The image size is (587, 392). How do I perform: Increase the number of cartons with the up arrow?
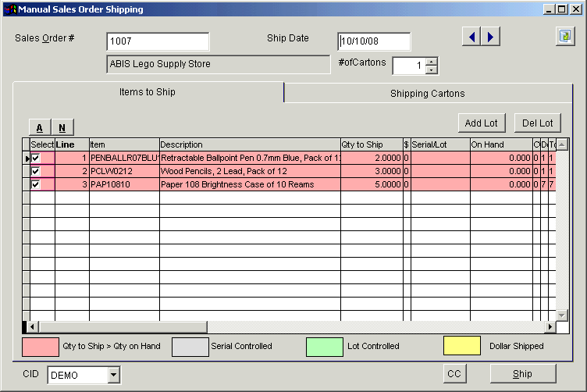pos(432,62)
